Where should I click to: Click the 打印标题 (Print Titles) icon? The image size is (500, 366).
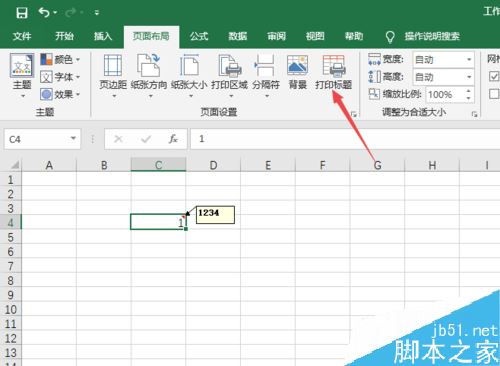pyautogui.click(x=334, y=66)
